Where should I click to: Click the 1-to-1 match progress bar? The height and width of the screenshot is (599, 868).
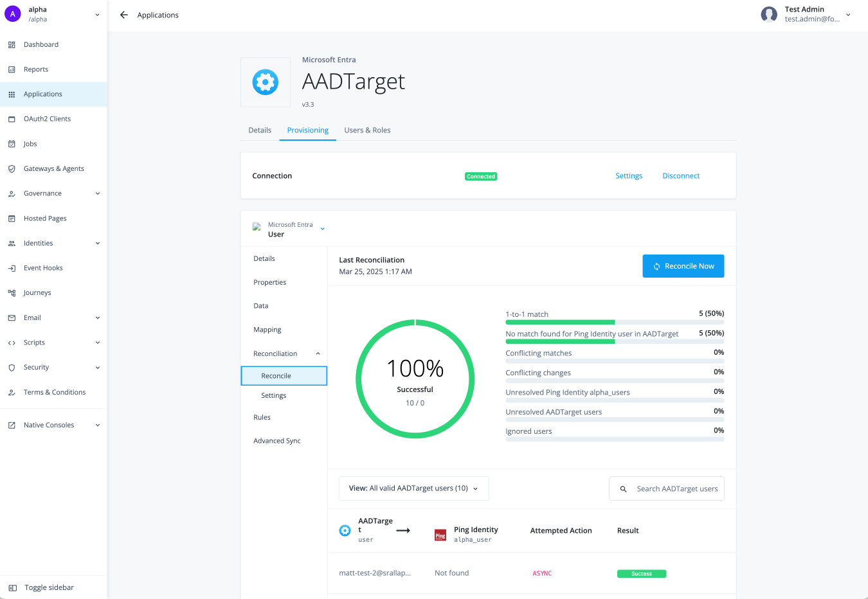click(614, 322)
